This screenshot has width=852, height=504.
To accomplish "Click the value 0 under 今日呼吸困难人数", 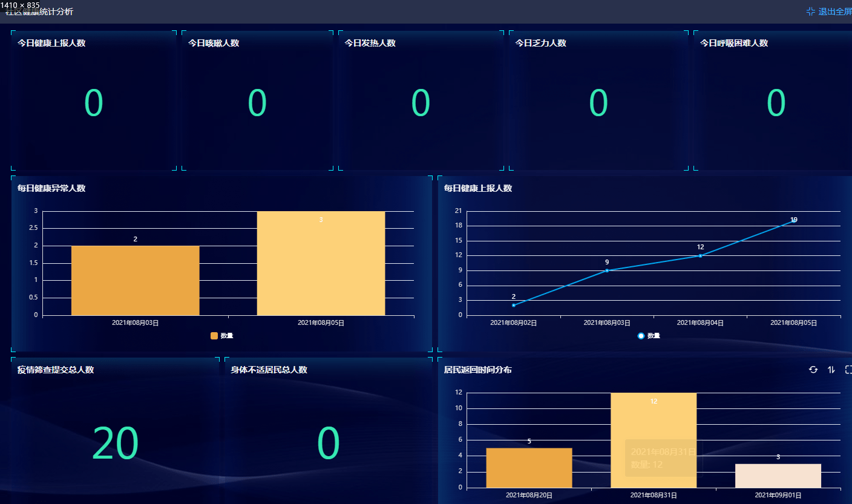I will click(776, 103).
